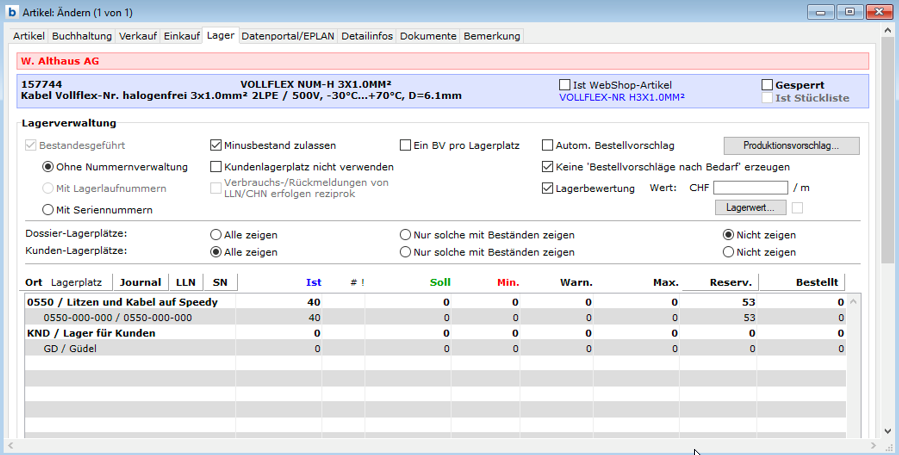Toggle 'Minusbestand zulassen' checkbox
The height and width of the screenshot is (455, 899).
216,145
